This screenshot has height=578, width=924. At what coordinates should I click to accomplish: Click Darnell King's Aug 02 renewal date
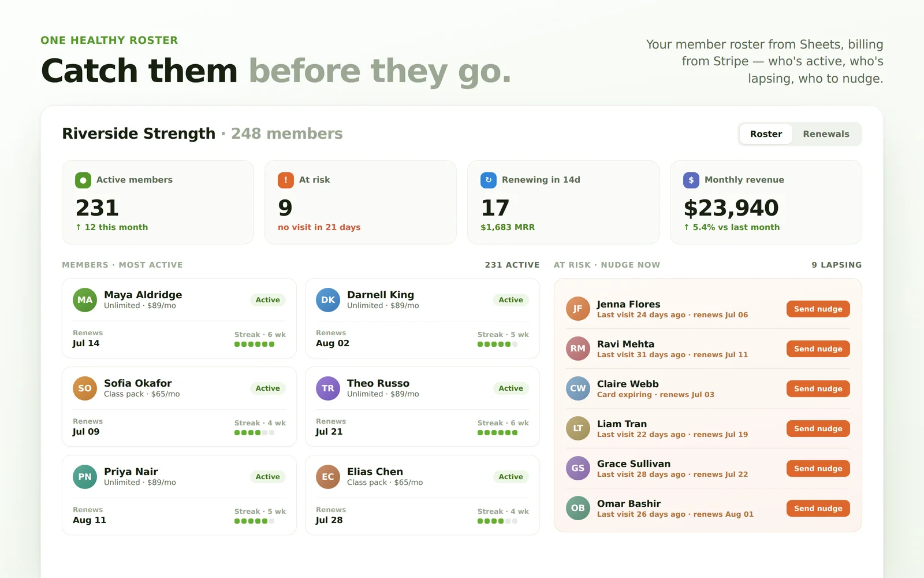click(333, 343)
